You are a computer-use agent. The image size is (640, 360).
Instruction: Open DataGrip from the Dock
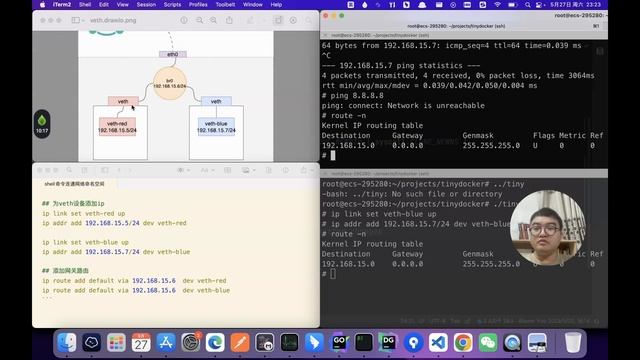pos(388,342)
